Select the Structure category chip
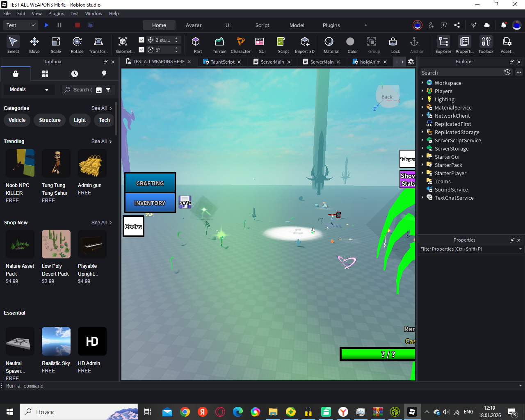The height and width of the screenshot is (420, 525). (50, 120)
